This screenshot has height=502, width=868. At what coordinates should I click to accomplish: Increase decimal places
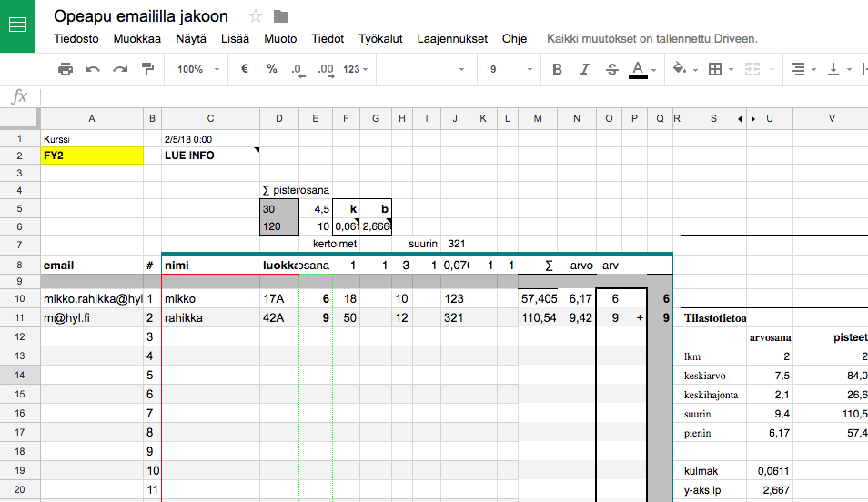coord(326,70)
